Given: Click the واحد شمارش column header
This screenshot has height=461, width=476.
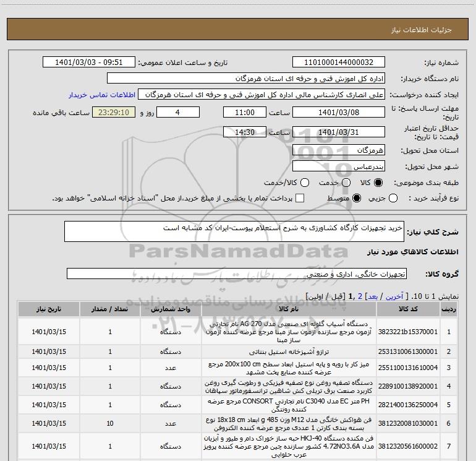Looking at the screenshot, I should pos(171,309).
